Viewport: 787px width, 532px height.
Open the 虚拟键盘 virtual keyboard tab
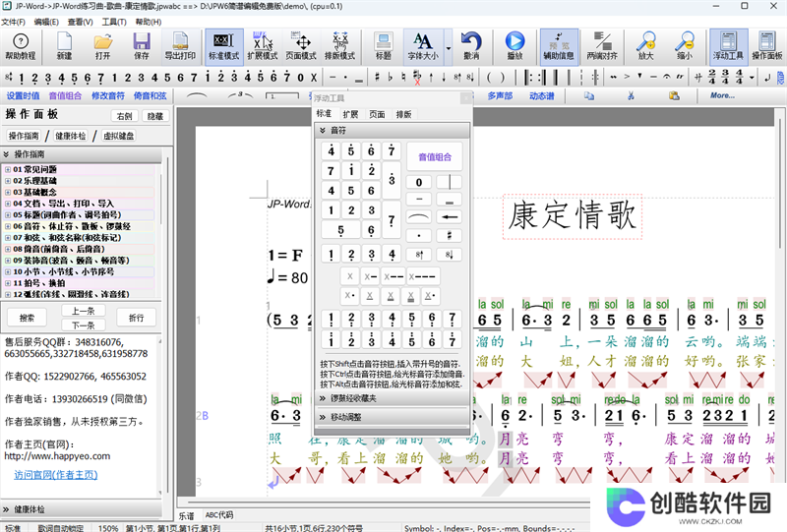118,136
